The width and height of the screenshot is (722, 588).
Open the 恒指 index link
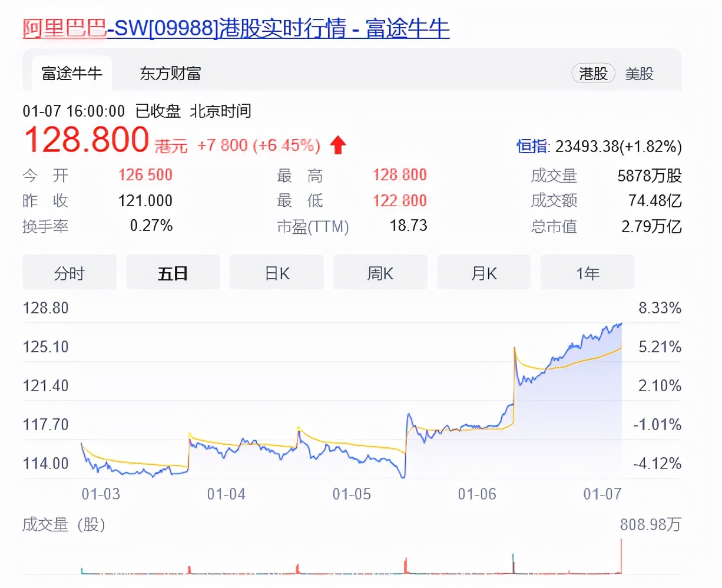pos(532,146)
